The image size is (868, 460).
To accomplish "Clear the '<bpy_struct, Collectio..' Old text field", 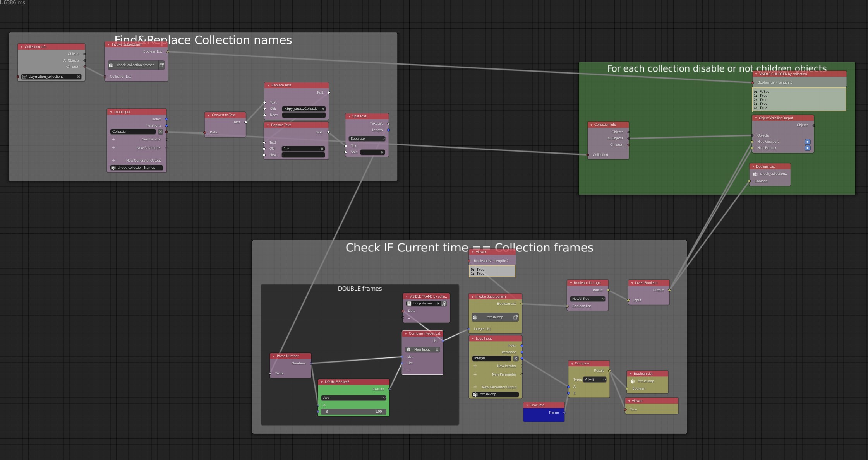I will click(x=323, y=109).
